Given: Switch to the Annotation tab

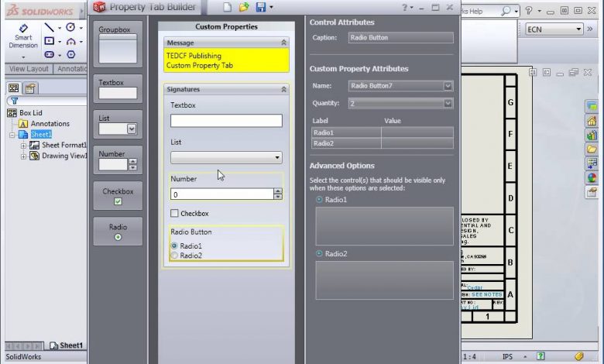Looking at the screenshot, I should tap(70, 69).
